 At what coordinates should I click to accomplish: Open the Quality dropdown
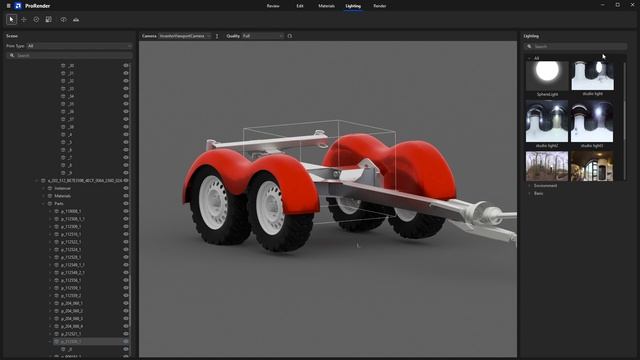(x=263, y=36)
